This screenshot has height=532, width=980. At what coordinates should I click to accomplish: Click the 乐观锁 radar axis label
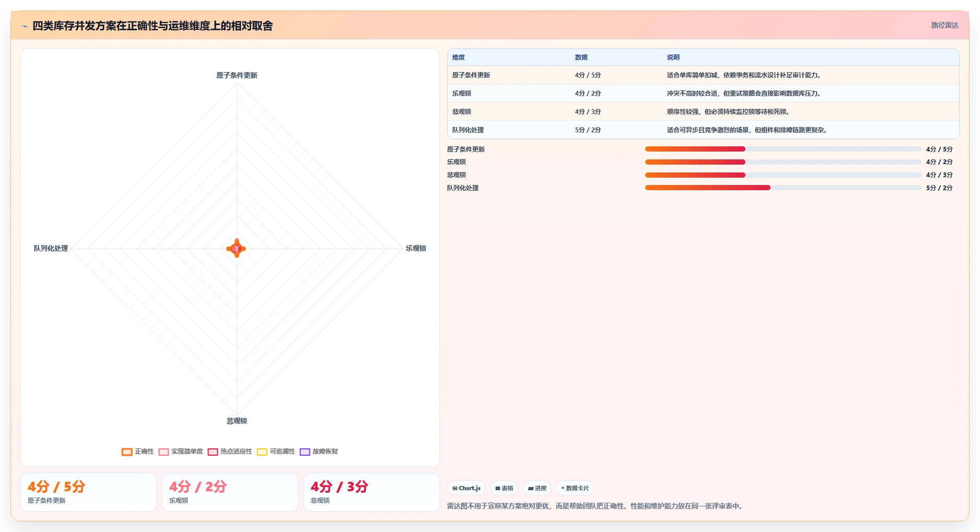(416, 248)
